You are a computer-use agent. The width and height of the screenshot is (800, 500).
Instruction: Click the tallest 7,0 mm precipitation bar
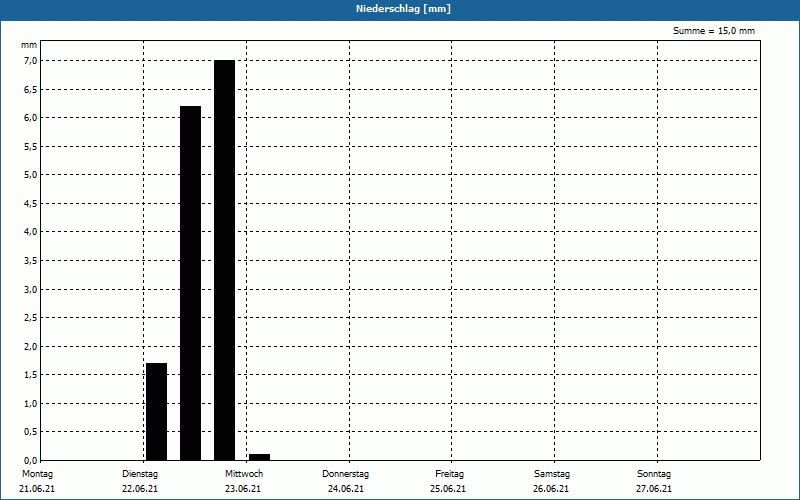(224, 260)
